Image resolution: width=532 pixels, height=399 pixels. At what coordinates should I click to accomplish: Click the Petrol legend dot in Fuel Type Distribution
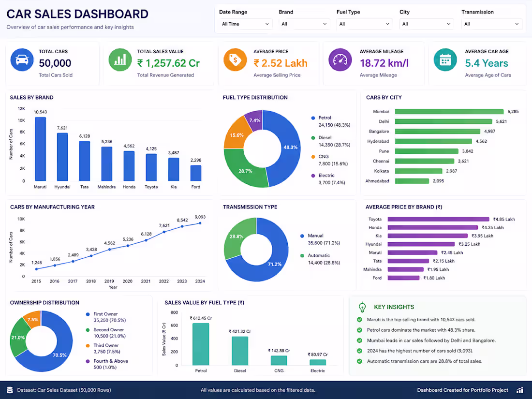coord(313,118)
